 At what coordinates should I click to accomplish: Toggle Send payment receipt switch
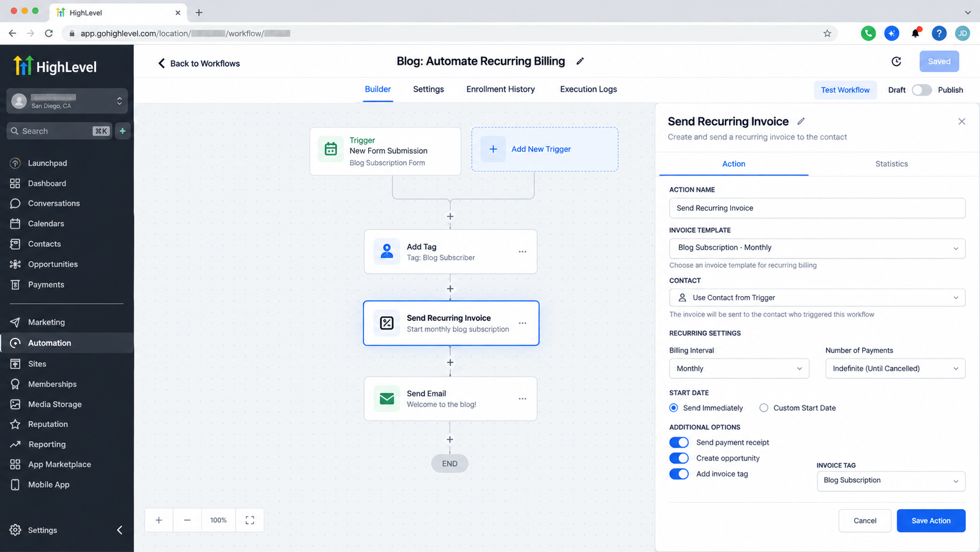coord(679,442)
